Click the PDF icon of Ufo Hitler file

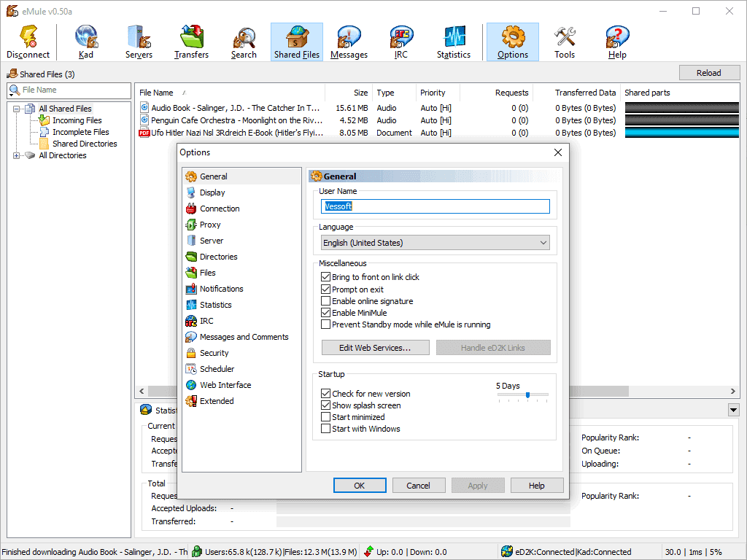click(144, 133)
